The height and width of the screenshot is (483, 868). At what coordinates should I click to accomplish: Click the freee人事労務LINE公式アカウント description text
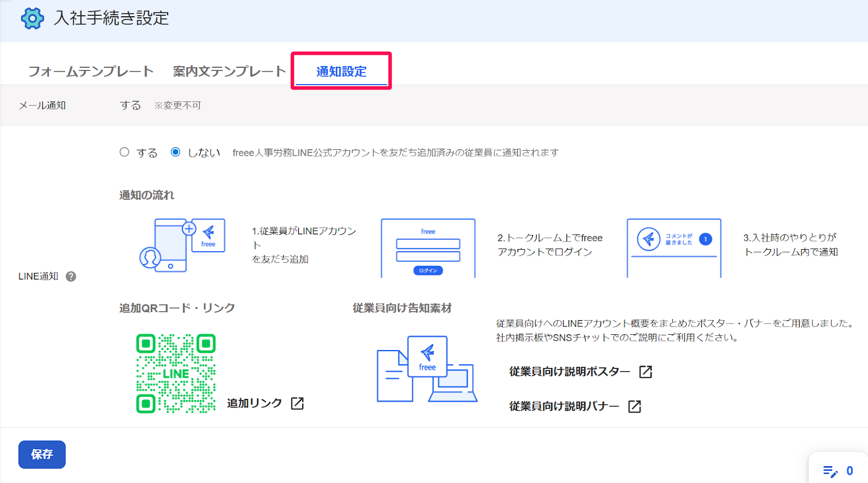point(395,152)
